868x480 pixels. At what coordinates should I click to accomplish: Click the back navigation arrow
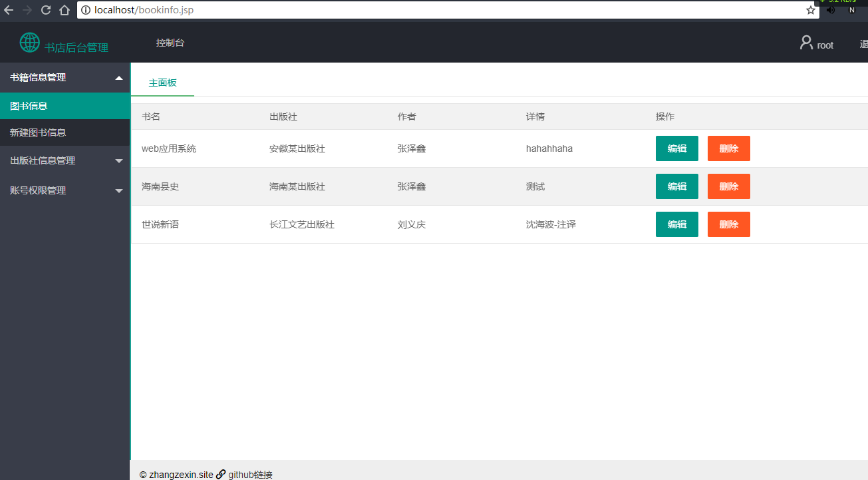9,10
